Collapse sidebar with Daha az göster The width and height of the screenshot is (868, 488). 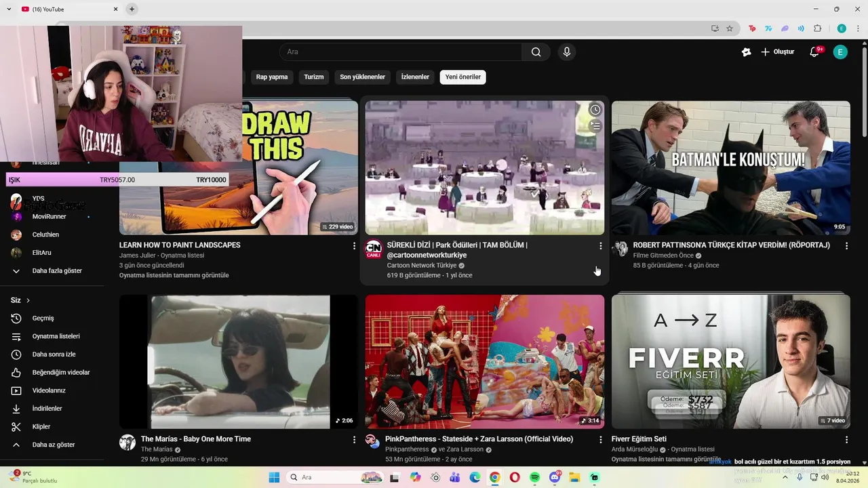(52, 445)
